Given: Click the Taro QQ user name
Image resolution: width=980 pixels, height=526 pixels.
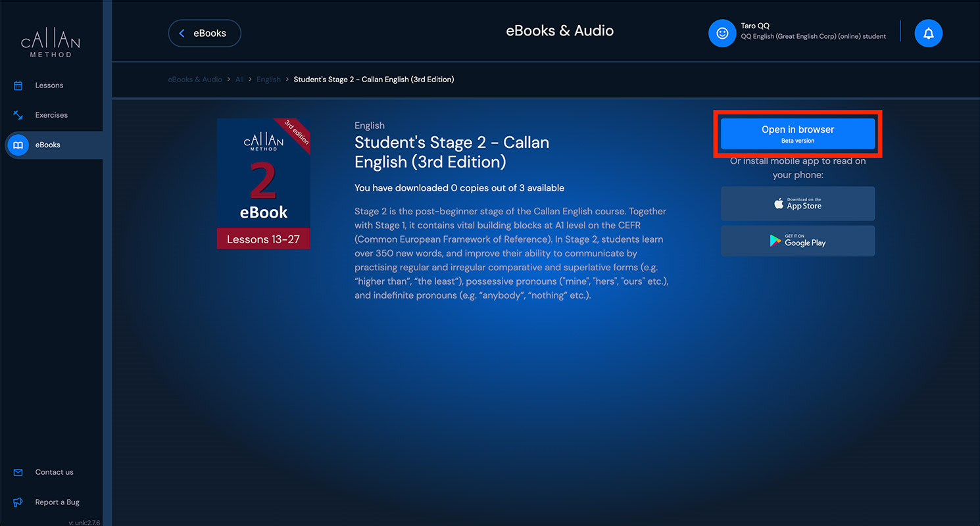Looking at the screenshot, I should pos(755,26).
